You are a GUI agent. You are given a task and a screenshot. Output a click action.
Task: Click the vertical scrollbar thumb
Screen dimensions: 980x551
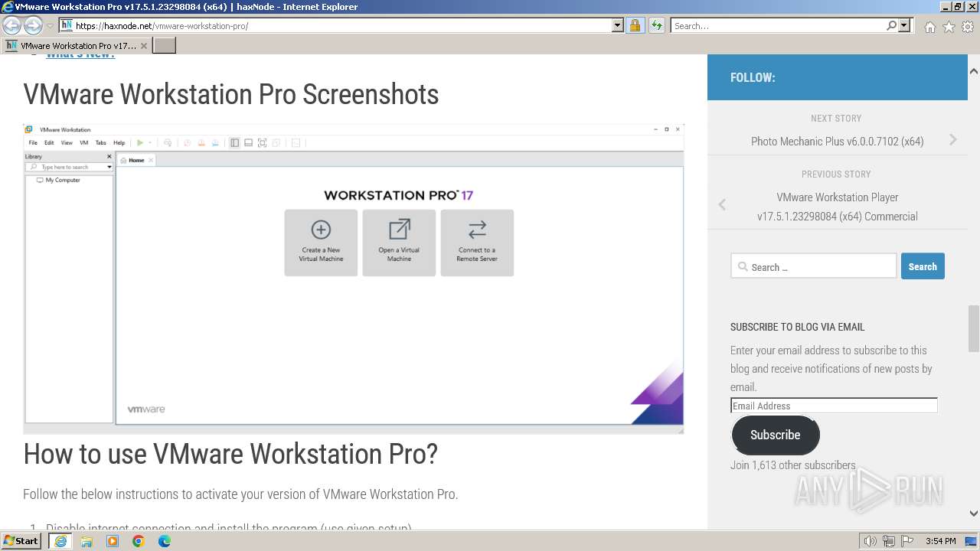[973, 328]
